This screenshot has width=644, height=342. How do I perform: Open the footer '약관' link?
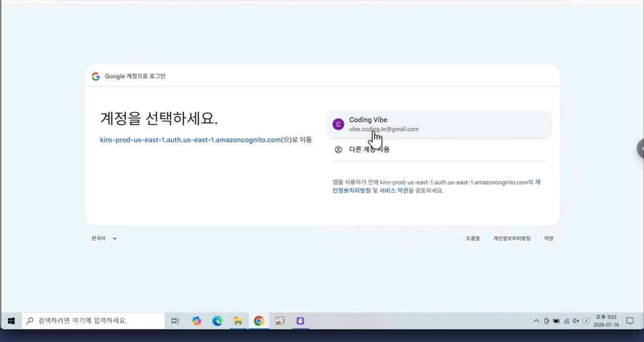tap(548, 238)
